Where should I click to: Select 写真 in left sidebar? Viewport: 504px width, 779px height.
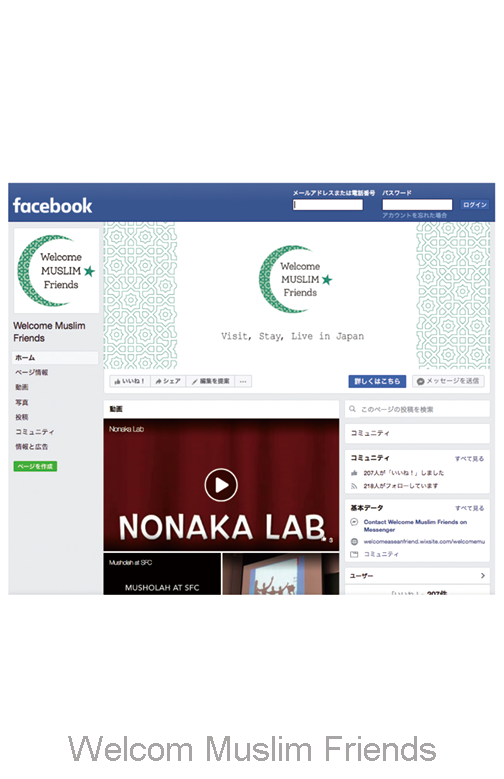coord(22,402)
